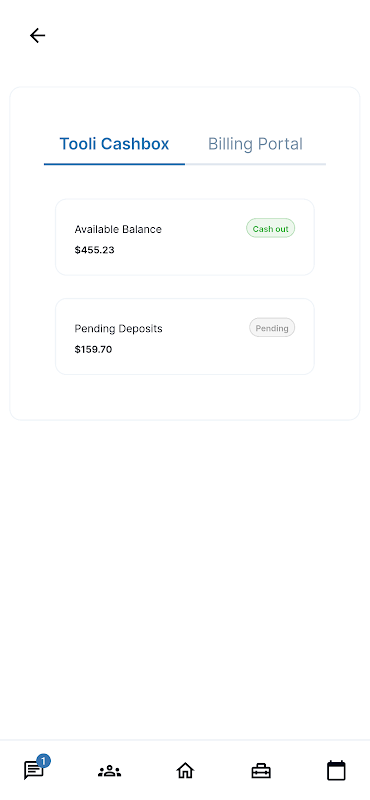Tap the unread badge on messages
The width and height of the screenshot is (370, 800).
click(x=43, y=761)
